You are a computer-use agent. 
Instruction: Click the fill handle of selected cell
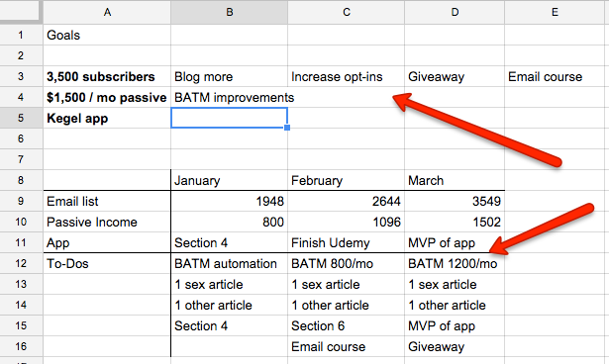(x=287, y=128)
